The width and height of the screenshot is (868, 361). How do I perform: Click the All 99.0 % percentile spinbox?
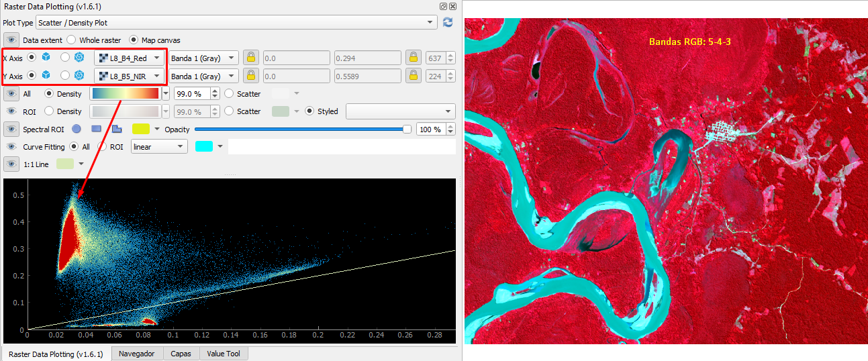[x=197, y=94]
